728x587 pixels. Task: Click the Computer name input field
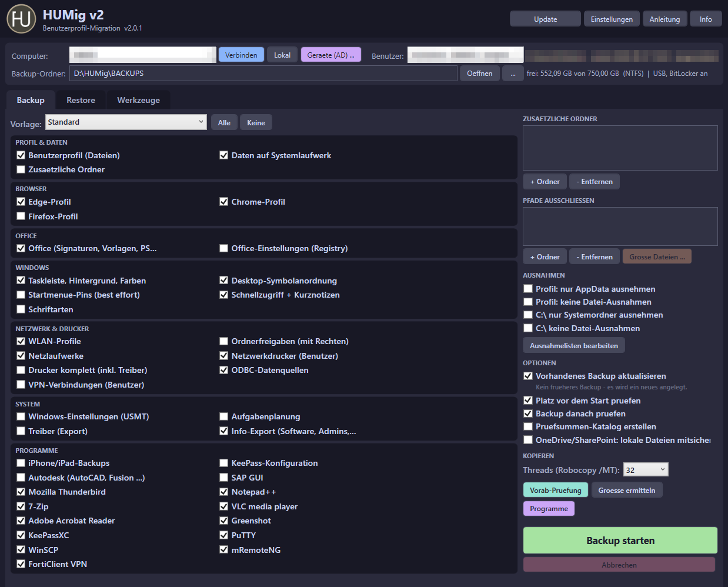143,55
